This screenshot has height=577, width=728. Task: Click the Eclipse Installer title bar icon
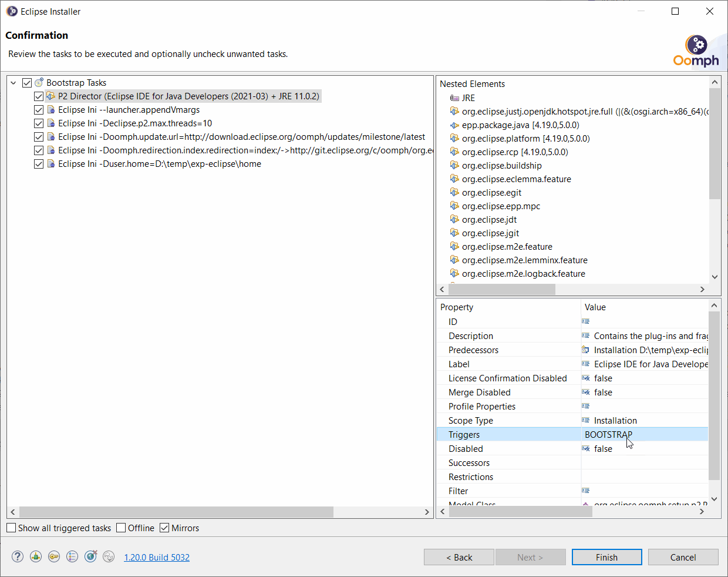point(12,11)
